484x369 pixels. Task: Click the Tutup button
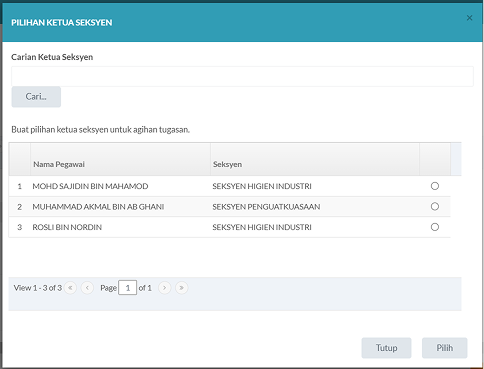click(386, 348)
